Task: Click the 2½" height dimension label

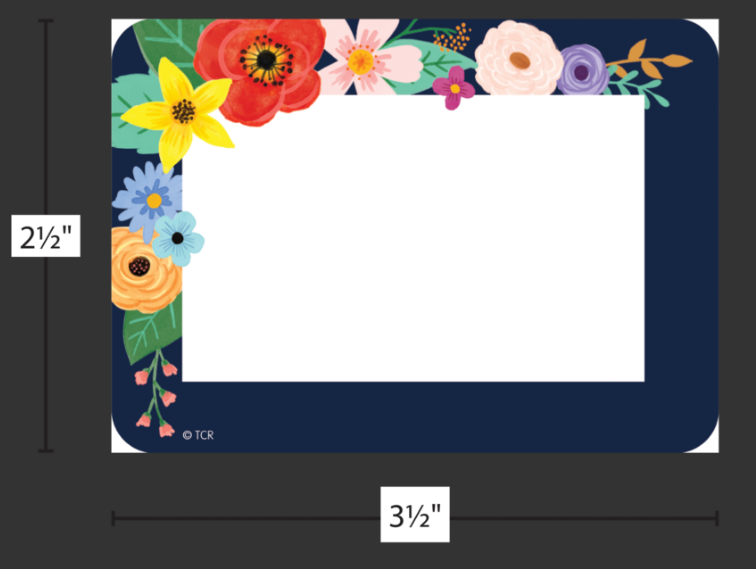Action: click(46, 236)
